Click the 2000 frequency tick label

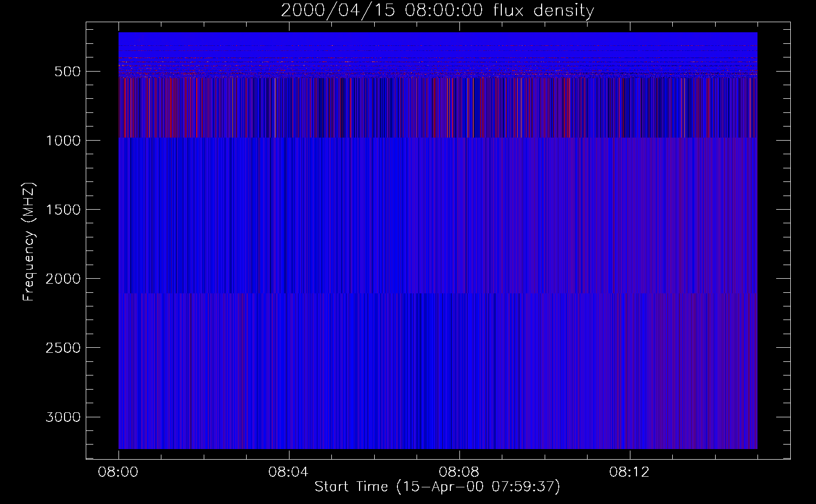(63, 279)
